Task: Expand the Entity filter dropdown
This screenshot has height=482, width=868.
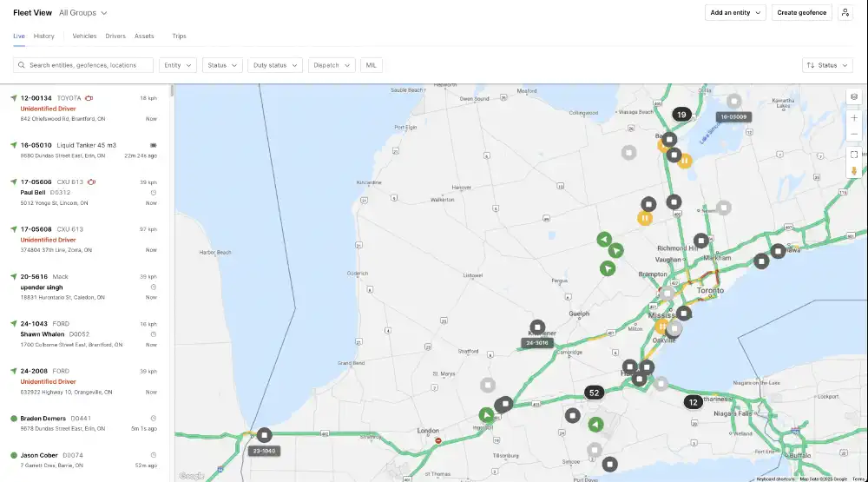Action: coord(177,65)
